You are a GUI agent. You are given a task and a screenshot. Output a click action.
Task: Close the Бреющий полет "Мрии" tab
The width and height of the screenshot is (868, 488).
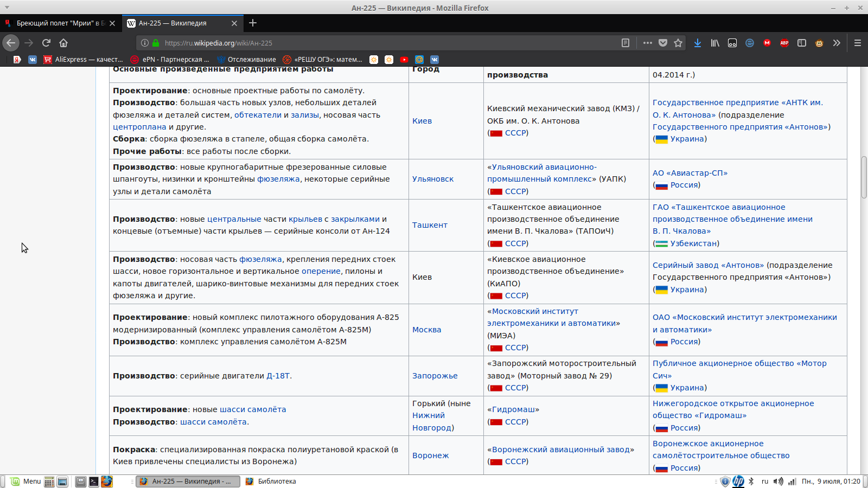click(112, 23)
